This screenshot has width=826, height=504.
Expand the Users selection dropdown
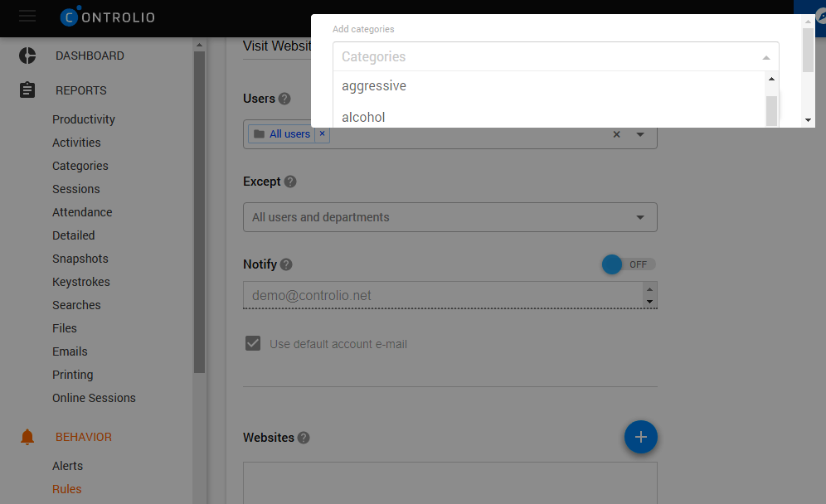click(x=639, y=133)
